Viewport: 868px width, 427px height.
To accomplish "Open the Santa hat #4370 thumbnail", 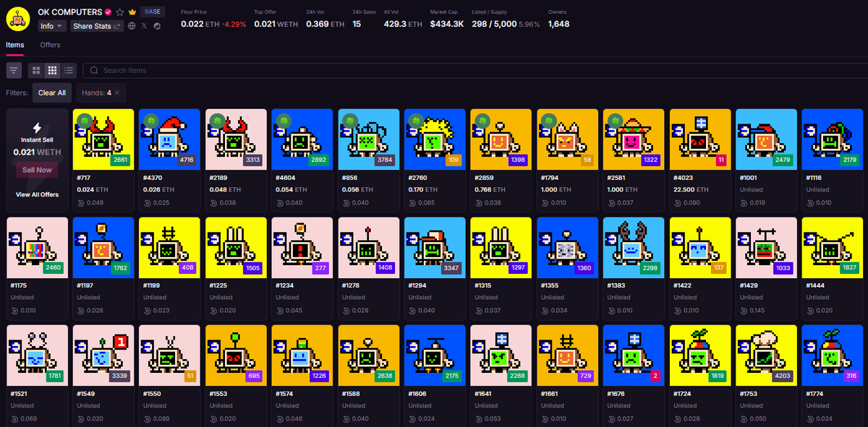I will (170, 139).
